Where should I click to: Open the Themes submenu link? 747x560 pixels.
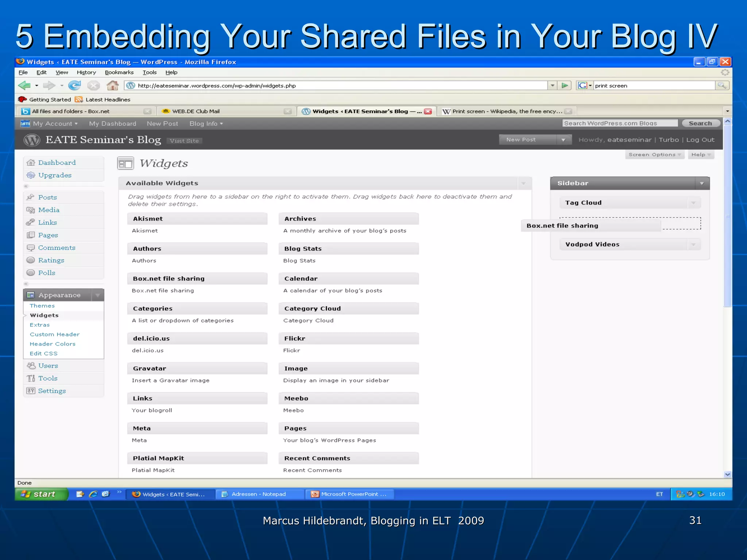(x=42, y=306)
